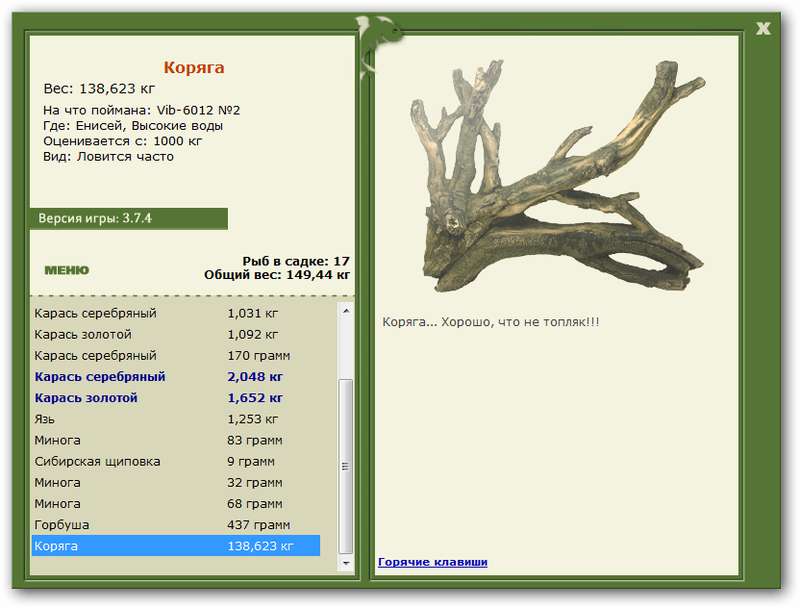Select the Минога 83 грамм row
The height and width of the screenshot is (608, 800).
tap(176, 440)
